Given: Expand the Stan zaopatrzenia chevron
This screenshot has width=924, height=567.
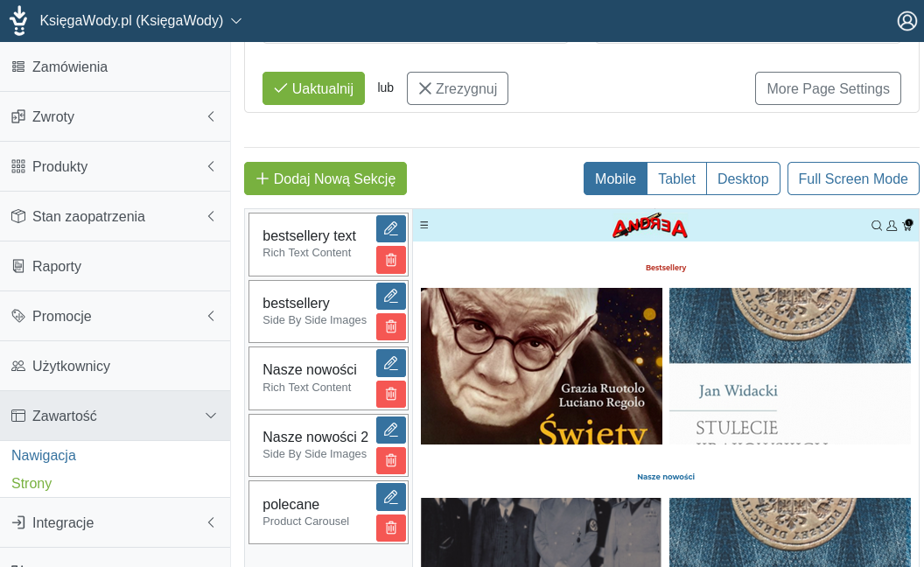Looking at the screenshot, I should click(211, 216).
